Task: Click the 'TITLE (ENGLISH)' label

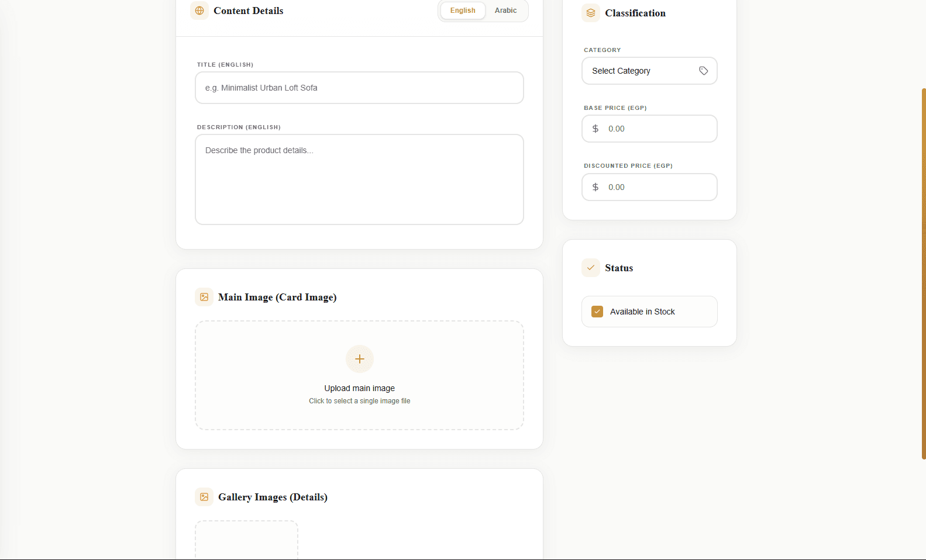Action: pyautogui.click(x=225, y=65)
